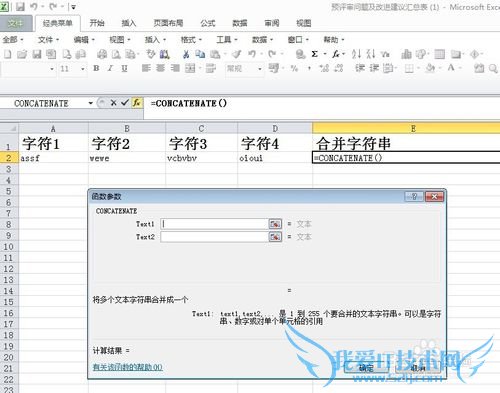Click the Print icon in classic toolbar
The height and width of the screenshot is (393, 500).
point(102,54)
